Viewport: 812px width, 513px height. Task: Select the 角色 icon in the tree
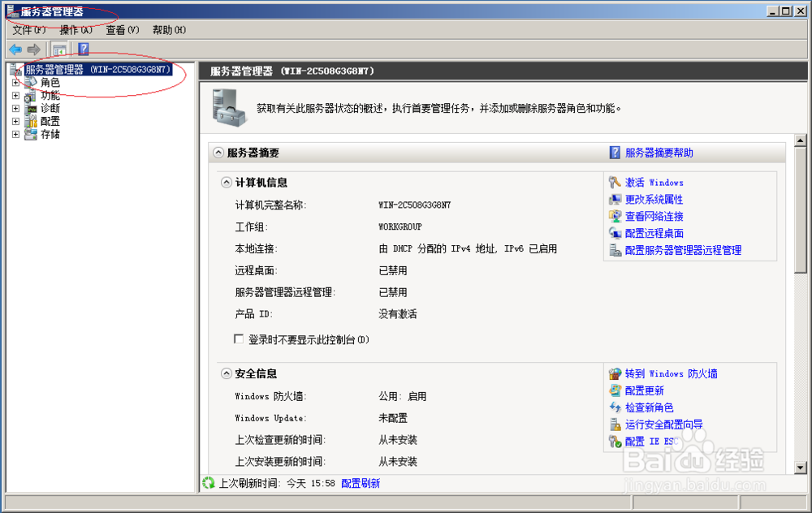tap(31, 82)
